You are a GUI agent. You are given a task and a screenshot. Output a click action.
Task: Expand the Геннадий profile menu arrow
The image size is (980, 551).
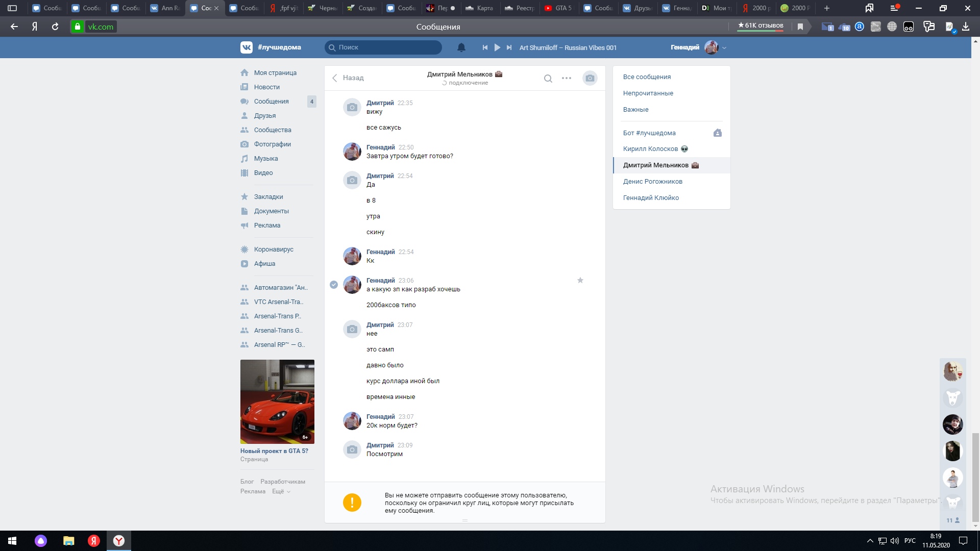[x=724, y=48]
